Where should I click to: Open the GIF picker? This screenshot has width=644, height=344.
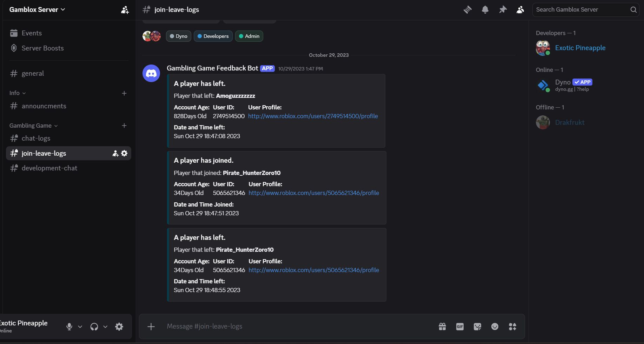460,326
